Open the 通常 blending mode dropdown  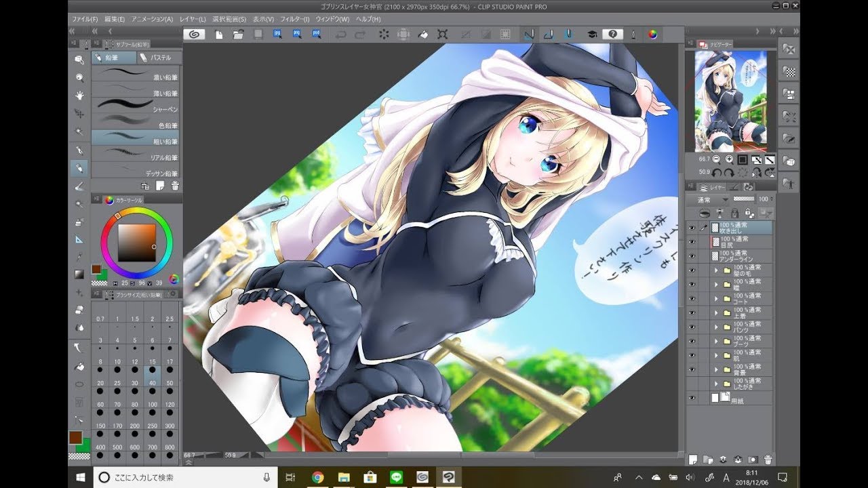[x=707, y=200]
